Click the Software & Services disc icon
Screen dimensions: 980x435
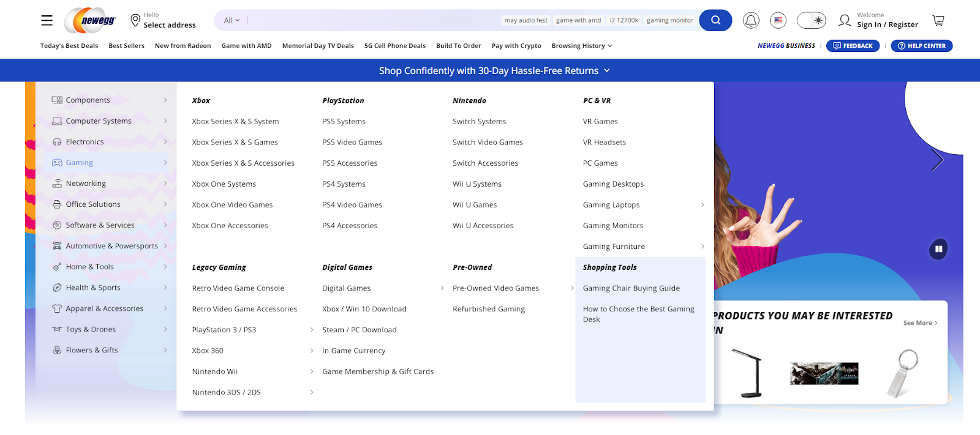pyautogui.click(x=57, y=225)
